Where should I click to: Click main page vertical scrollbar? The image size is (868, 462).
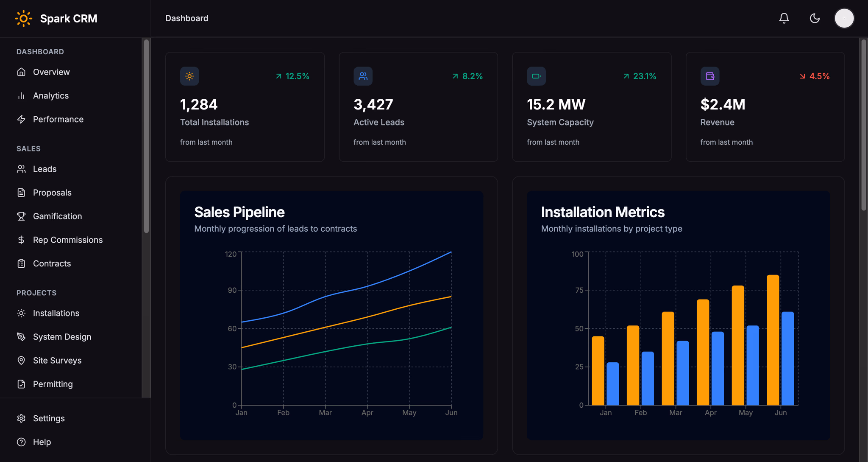(x=863, y=125)
